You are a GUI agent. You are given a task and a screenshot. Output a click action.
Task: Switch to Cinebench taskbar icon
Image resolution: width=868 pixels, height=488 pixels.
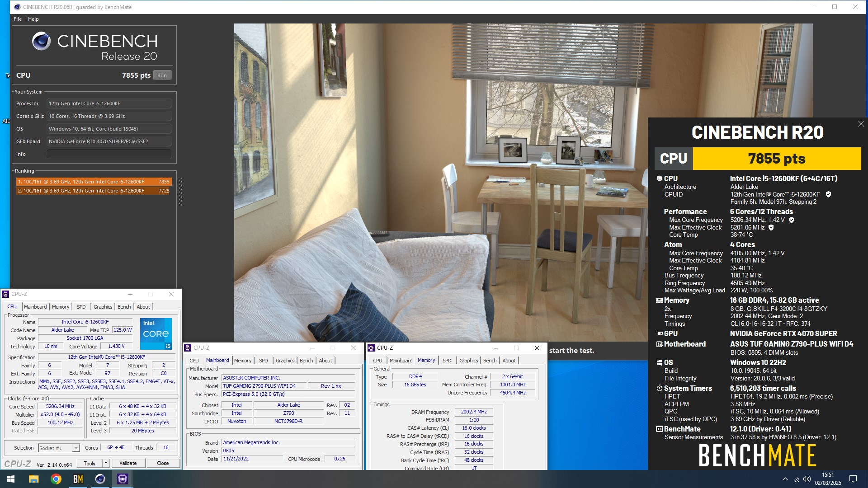pyautogui.click(x=100, y=479)
